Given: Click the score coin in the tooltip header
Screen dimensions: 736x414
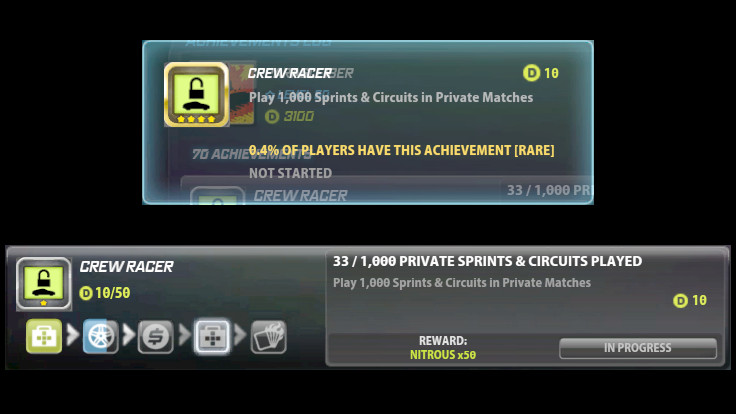Looking at the screenshot, I should pyautogui.click(x=531, y=73).
